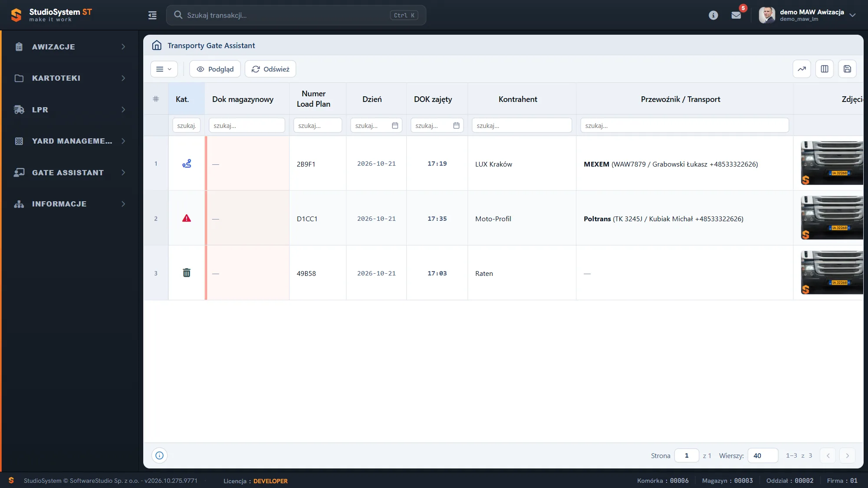This screenshot has height=488, width=868.
Task: Expand the YARD MANAGEMENT menu section
Action: 70,141
